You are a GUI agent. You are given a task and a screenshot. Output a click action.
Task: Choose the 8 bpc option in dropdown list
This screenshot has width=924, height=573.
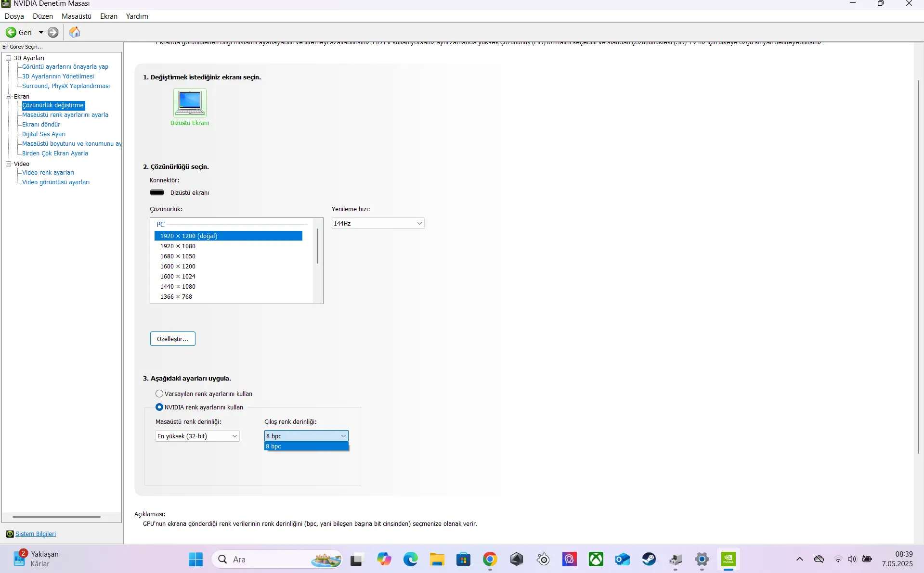306,446
